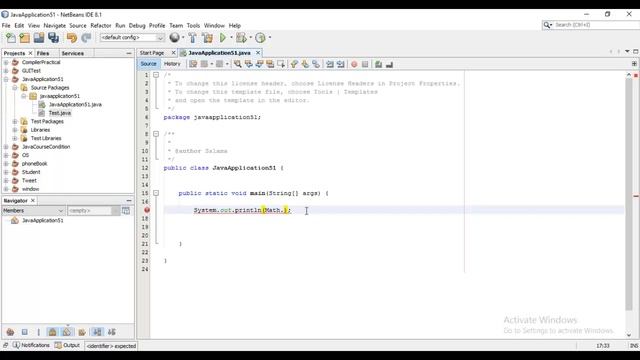Start macro recording with the red circle
The image size is (640, 360).
point(354,64)
